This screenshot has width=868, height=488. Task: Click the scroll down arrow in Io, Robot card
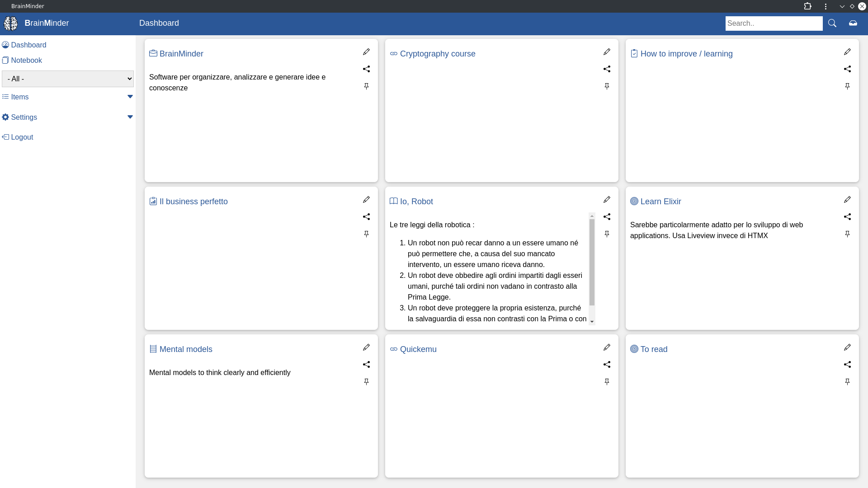click(x=592, y=322)
